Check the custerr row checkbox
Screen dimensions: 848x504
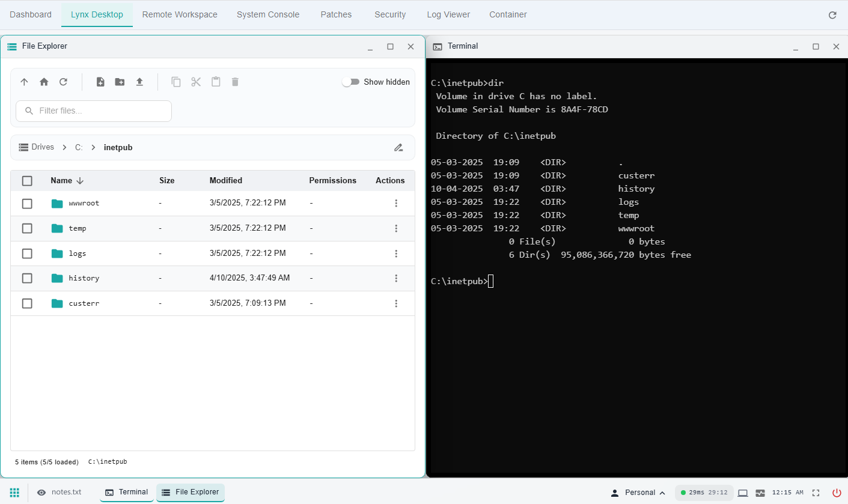(x=27, y=303)
